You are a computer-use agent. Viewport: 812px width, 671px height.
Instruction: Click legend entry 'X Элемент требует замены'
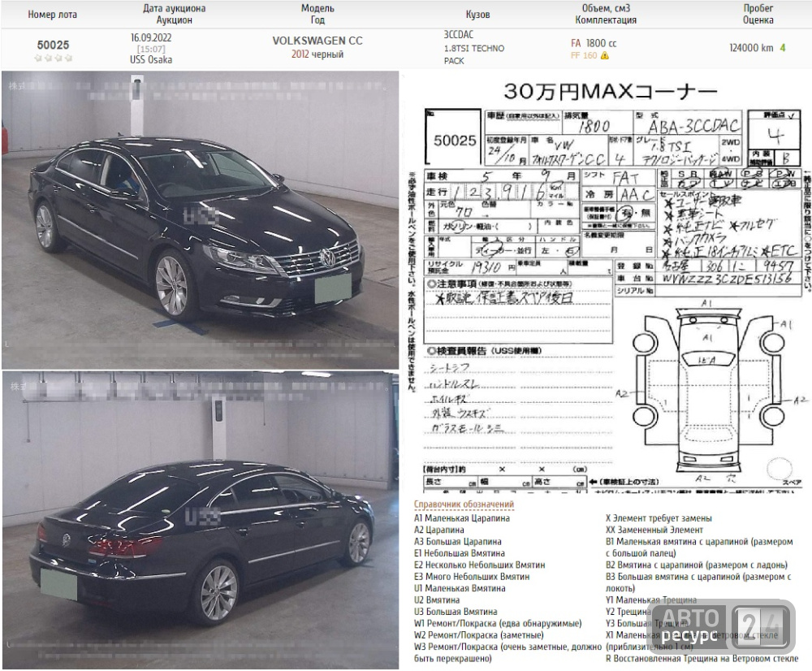click(x=659, y=518)
